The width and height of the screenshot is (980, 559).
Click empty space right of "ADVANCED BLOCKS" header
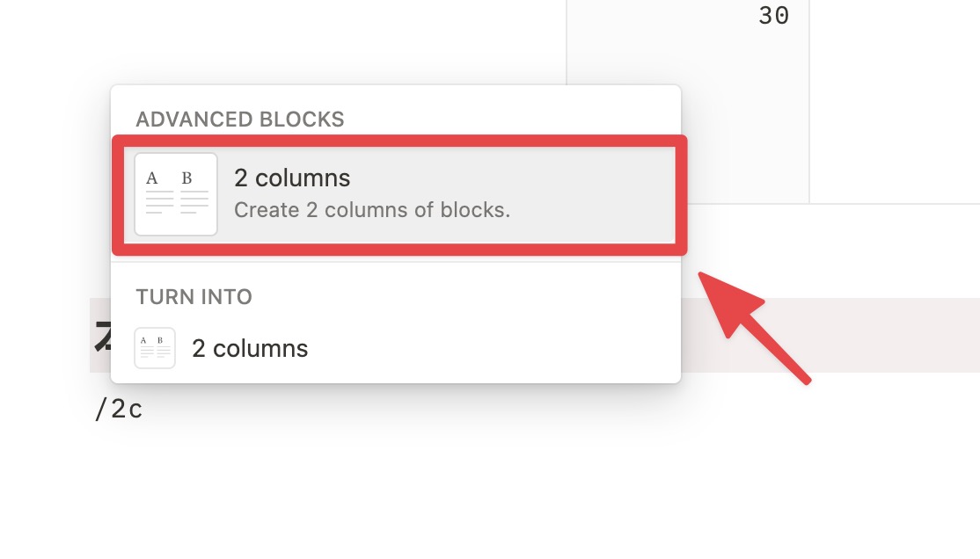[x=509, y=120]
